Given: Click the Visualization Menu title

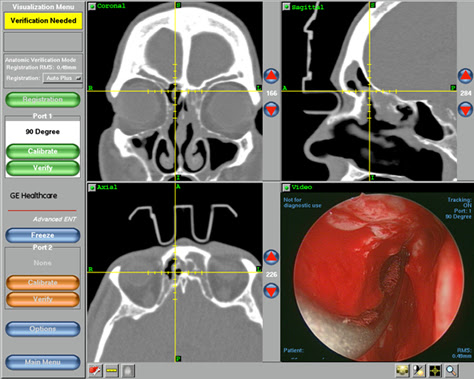Looking at the screenshot, I should 43,6.
